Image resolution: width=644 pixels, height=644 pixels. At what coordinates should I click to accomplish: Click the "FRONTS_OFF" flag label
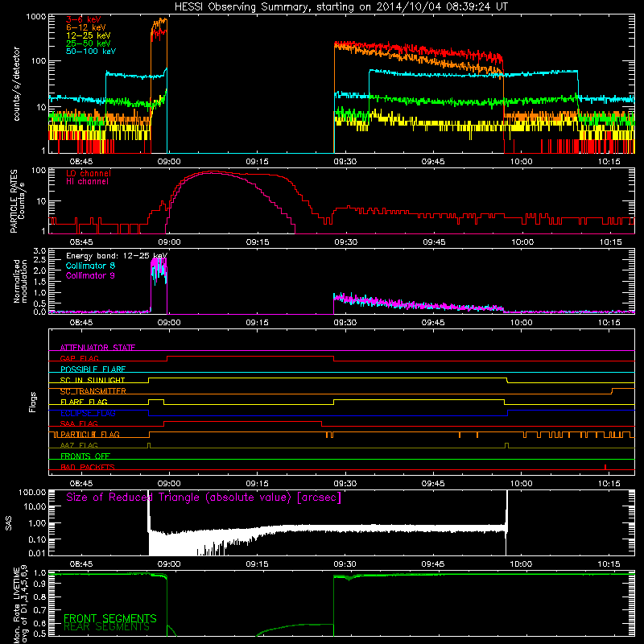[x=85, y=456]
